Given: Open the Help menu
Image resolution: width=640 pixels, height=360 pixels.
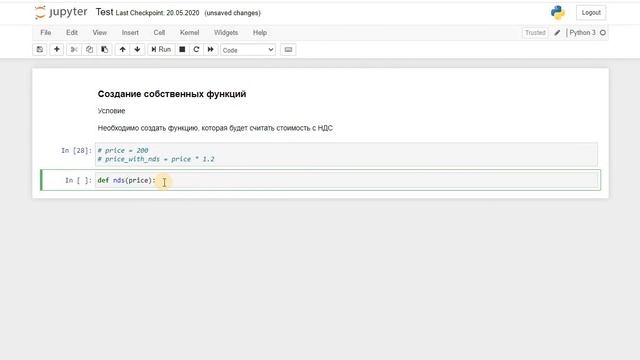Looking at the screenshot, I should (260, 33).
